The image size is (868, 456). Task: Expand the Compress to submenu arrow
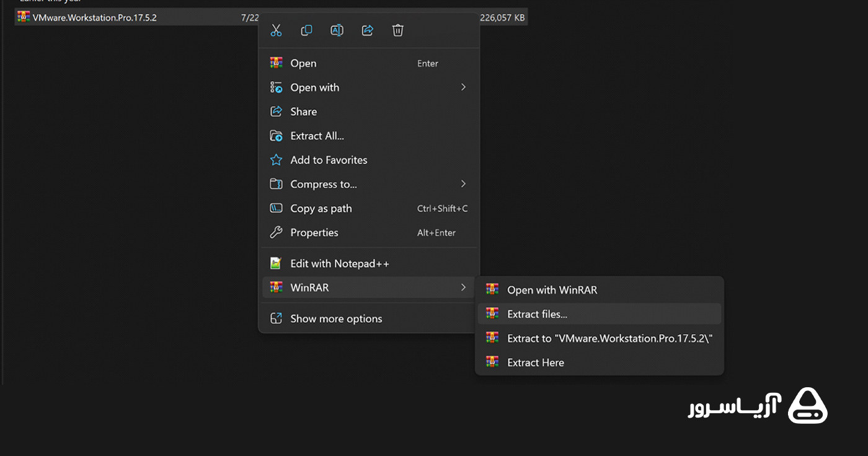pyautogui.click(x=463, y=184)
